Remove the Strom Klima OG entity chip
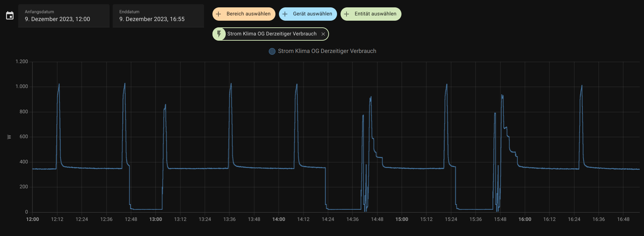Screen dimensions: 644x236 point(323,34)
